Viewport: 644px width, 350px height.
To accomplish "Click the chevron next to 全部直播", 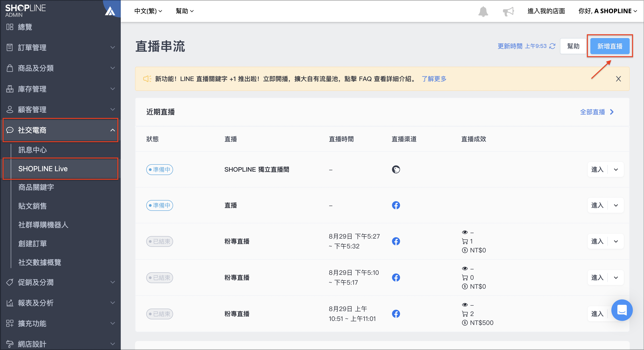I will [612, 112].
